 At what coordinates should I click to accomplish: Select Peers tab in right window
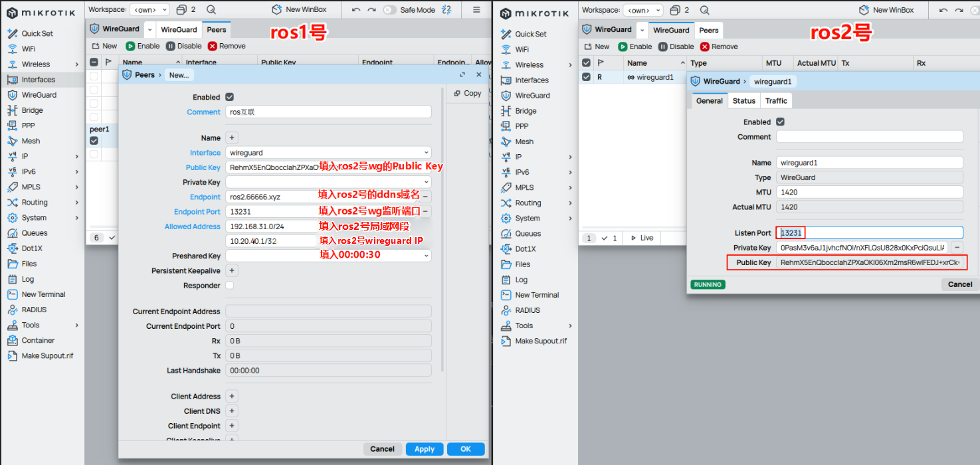click(x=708, y=30)
